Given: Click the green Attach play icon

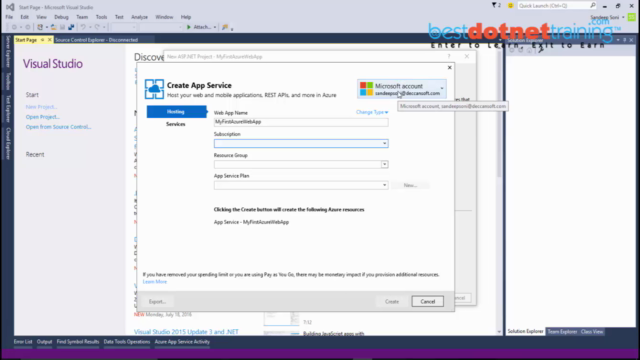Looking at the screenshot, I should tap(189, 27).
